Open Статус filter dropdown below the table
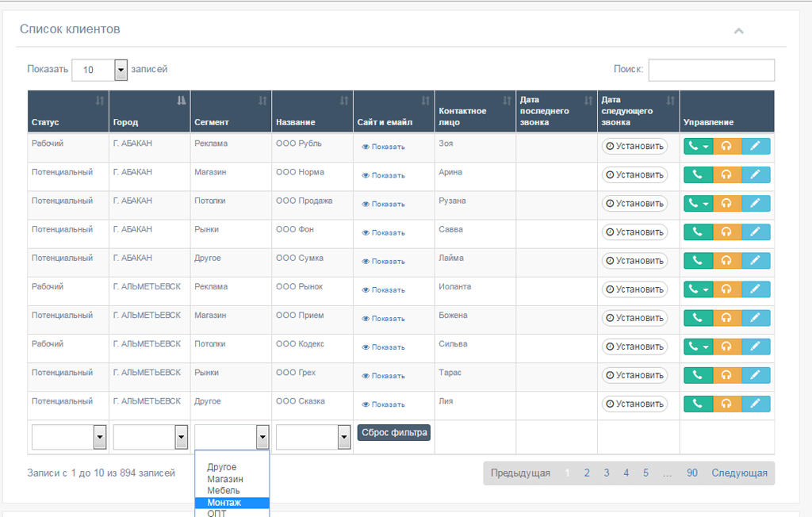The image size is (812, 517). (x=69, y=437)
